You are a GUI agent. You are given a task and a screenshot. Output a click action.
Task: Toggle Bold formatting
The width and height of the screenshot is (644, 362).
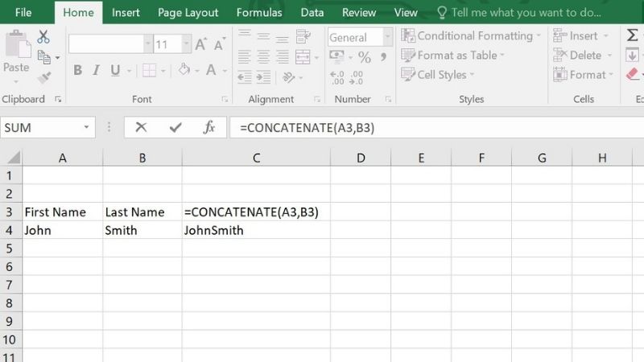coord(77,71)
